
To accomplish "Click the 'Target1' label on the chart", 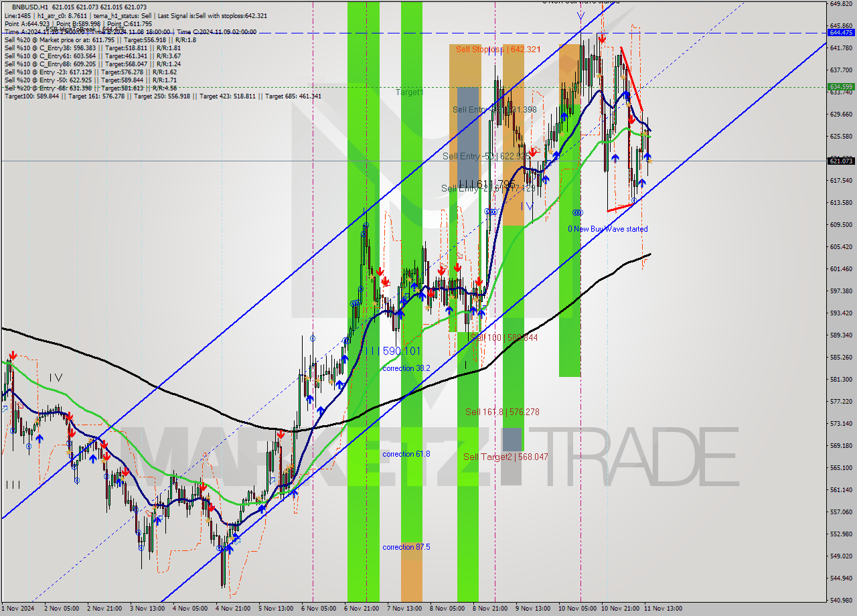I will 409,92.
